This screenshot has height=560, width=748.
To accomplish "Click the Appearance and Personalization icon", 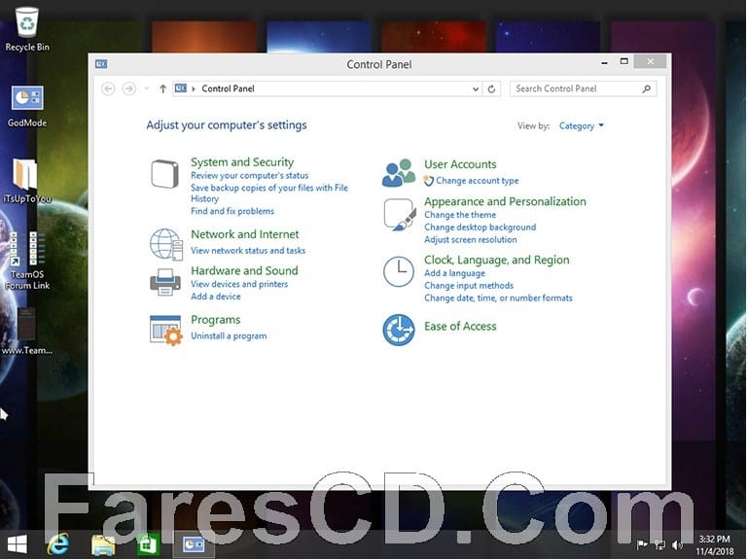I will pyautogui.click(x=399, y=215).
